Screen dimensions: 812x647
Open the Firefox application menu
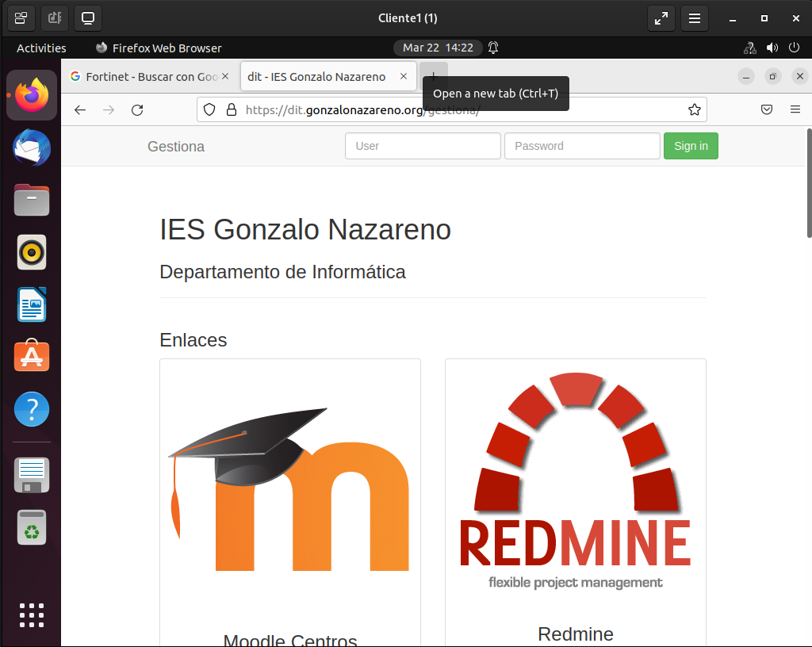click(x=795, y=109)
